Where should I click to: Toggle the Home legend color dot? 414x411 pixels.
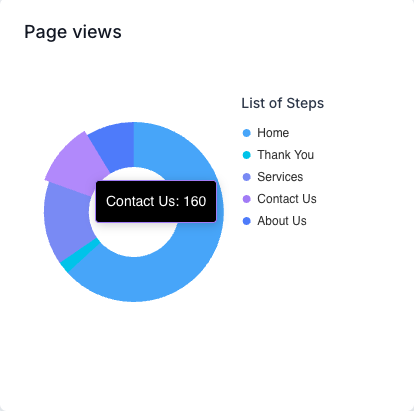click(x=247, y=133)
